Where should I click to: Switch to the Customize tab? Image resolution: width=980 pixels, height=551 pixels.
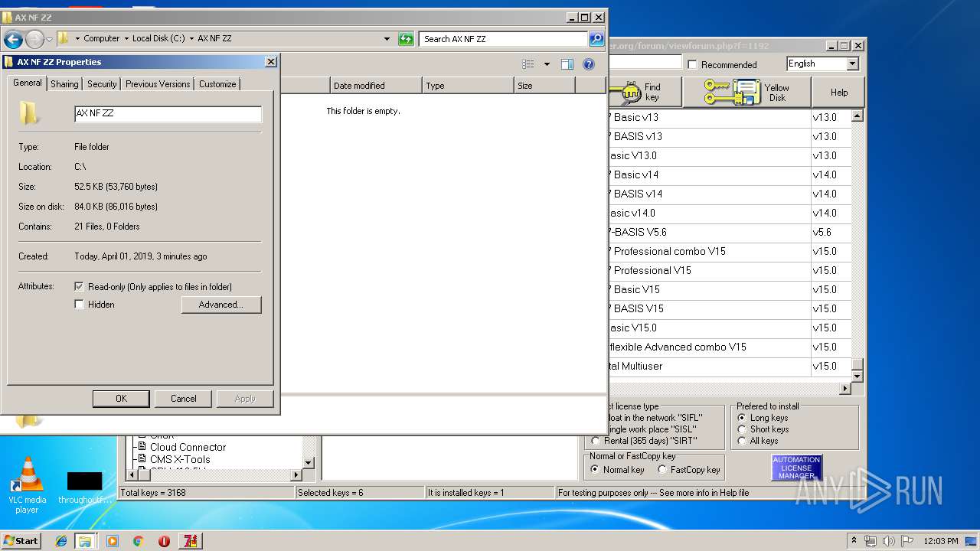(217, 84)
